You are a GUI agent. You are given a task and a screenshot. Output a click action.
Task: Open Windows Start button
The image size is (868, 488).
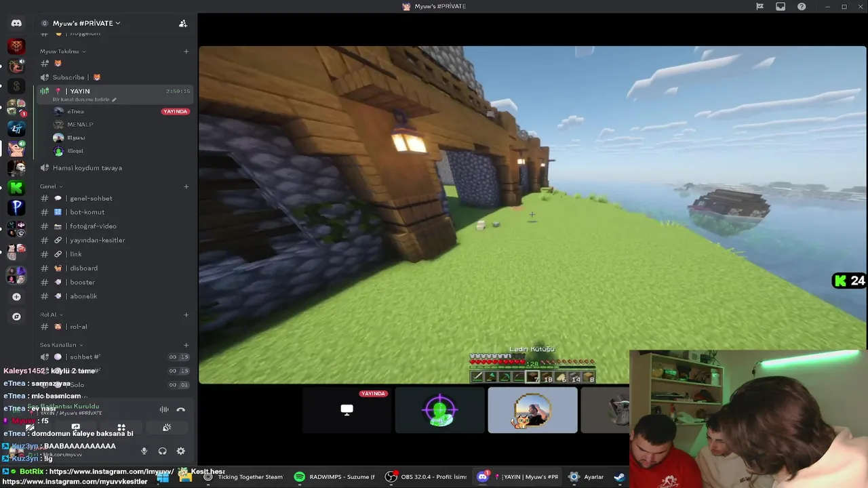163,477
